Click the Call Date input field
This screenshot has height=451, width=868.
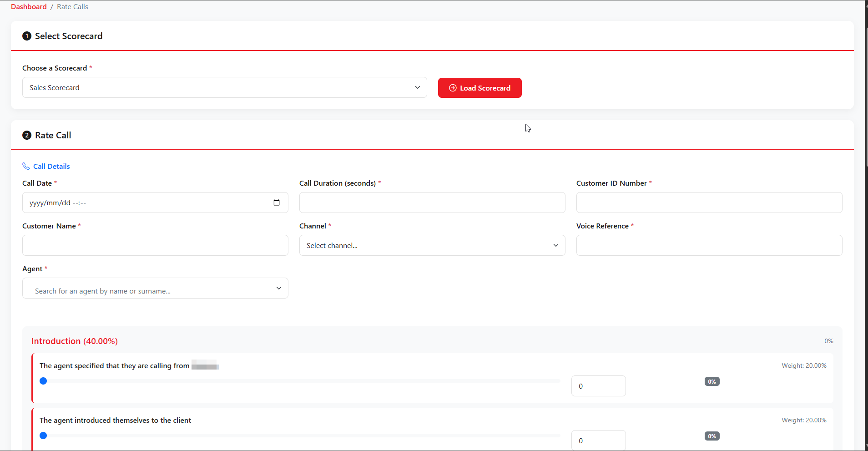[155, 203]
